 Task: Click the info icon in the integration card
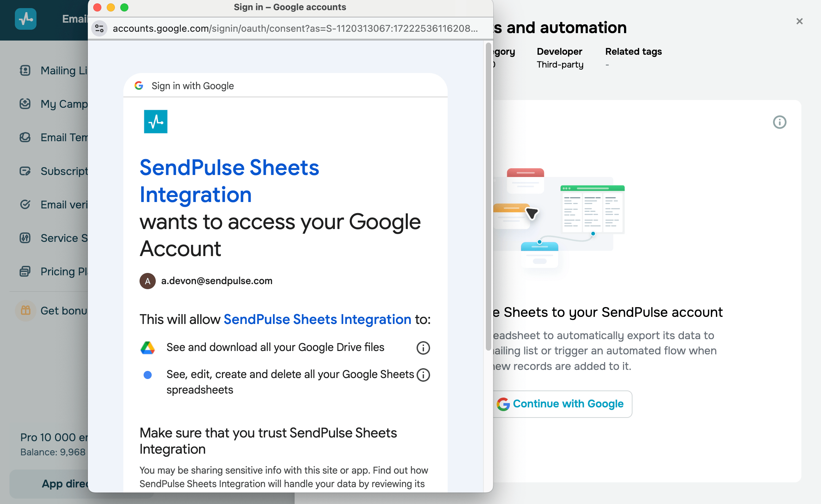779,122
